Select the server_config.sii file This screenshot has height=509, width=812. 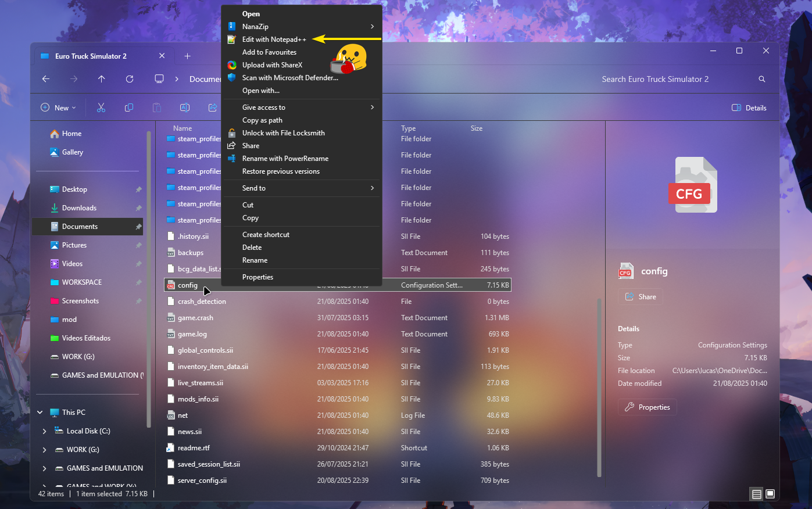pos(338,481)
